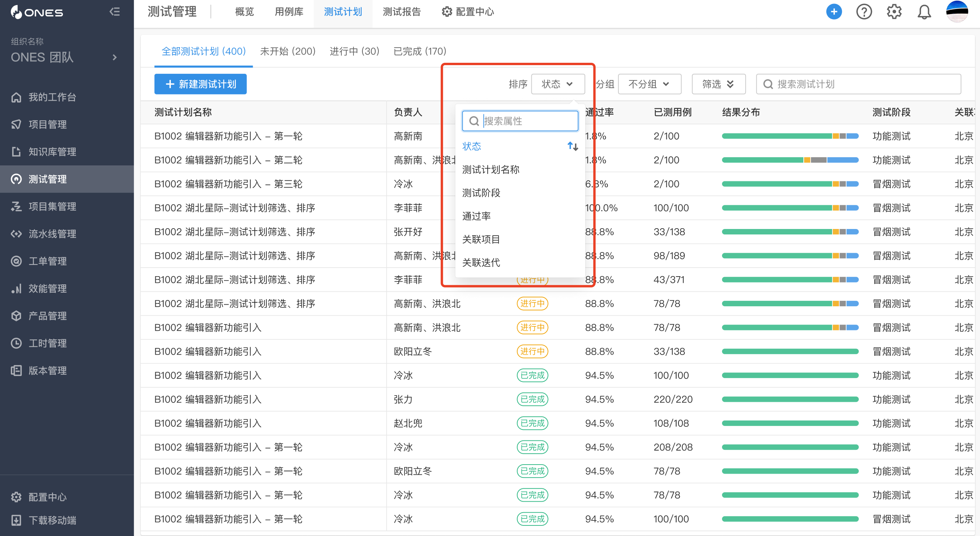Switch to the 测试报告 tab
The height and width of the screenshot is (536, 980).
pyautogui.click(x=401, y=12)
